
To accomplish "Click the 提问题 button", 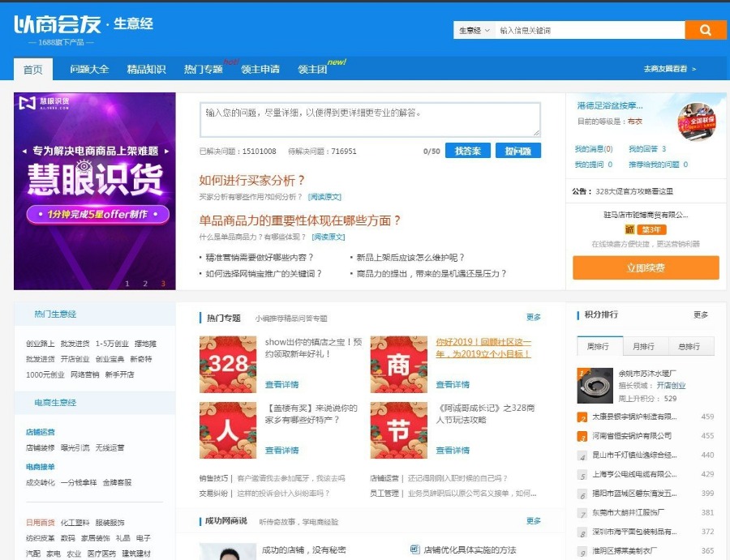I will tap(518, 150).
